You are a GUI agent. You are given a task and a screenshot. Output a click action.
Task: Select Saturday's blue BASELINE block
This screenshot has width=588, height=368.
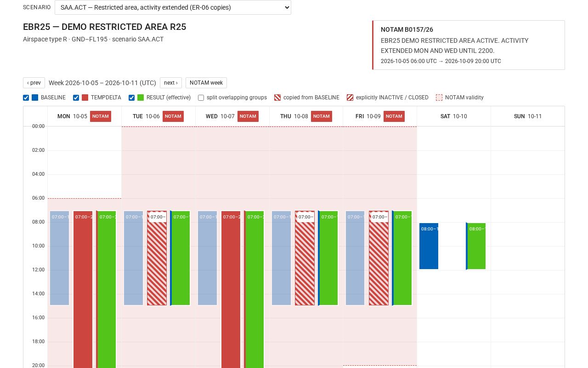point(429,246)
